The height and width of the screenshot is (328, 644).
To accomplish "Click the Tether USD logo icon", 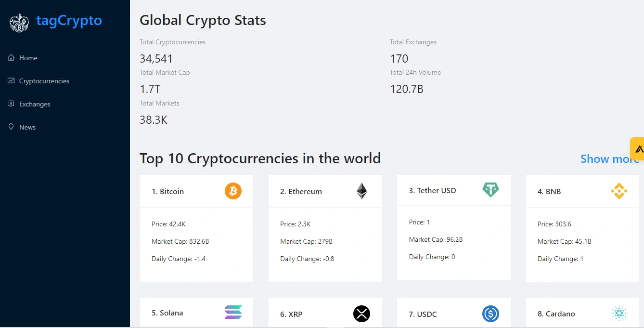I will pos(490,190).
